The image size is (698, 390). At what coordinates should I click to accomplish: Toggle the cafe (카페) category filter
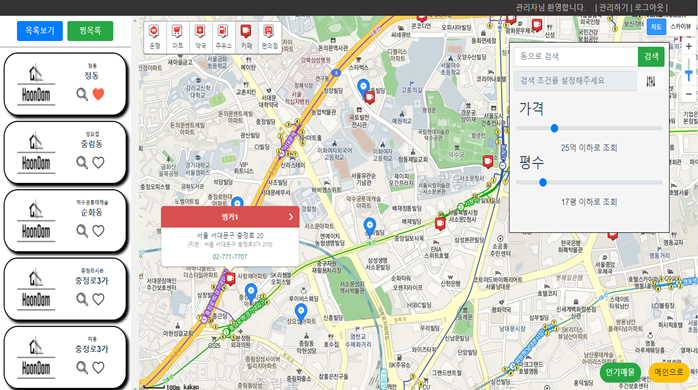[x=246, y=37]
